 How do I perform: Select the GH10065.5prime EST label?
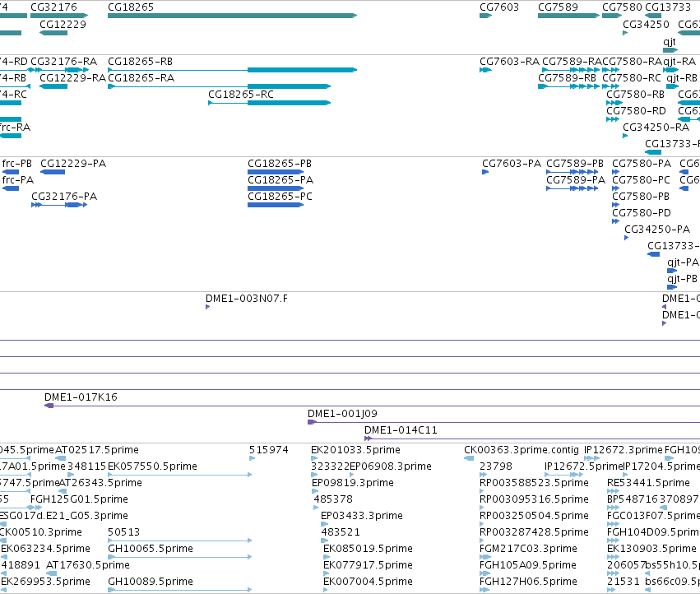(151, 549)
